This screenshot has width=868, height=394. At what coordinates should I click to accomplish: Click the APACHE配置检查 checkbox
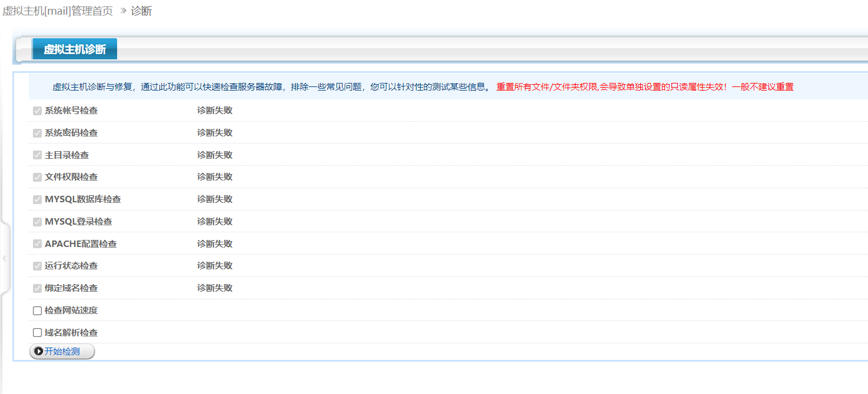37,243
